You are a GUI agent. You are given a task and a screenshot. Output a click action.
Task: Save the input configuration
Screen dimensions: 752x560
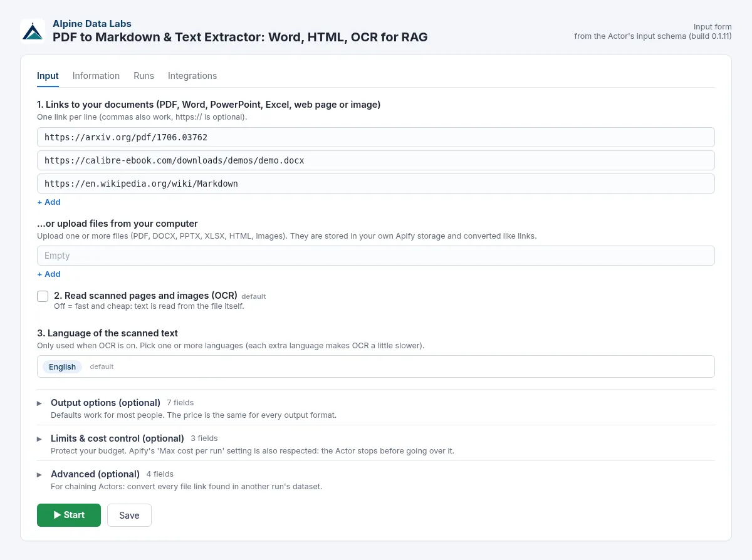129,515
